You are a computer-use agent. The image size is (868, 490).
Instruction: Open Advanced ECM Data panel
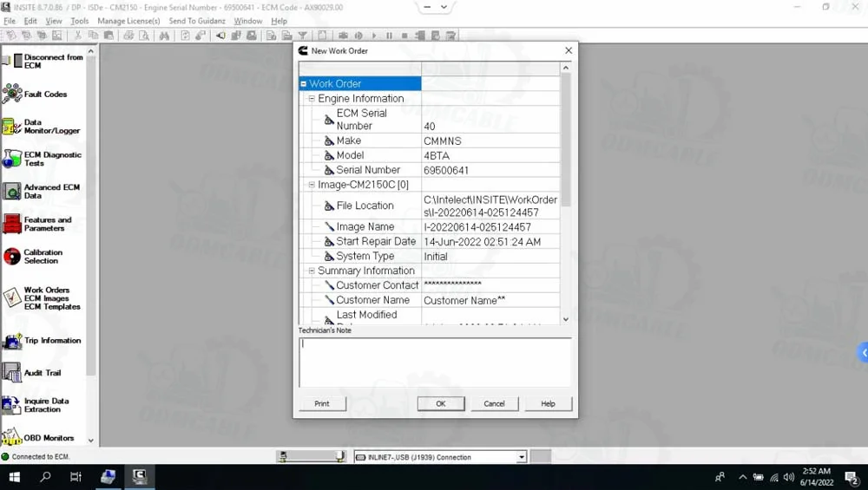(x=12, y=192)
